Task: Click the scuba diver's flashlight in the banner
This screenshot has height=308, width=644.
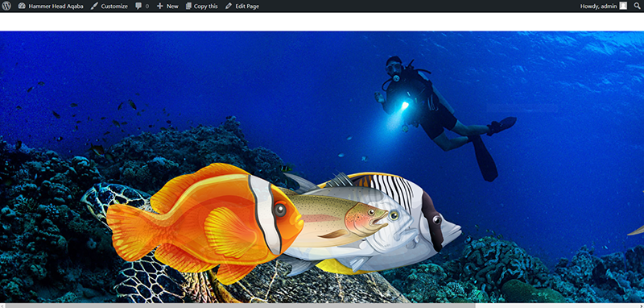Action: (x=405, y=106)
